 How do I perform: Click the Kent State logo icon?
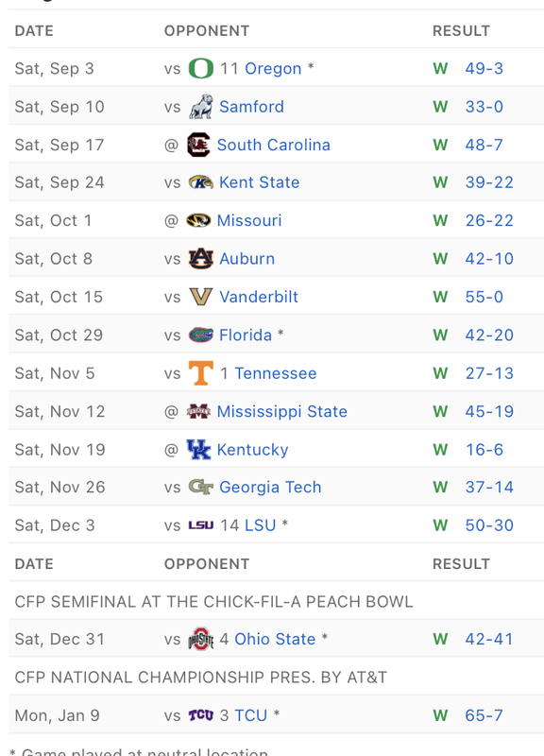[x=200, y=182]
